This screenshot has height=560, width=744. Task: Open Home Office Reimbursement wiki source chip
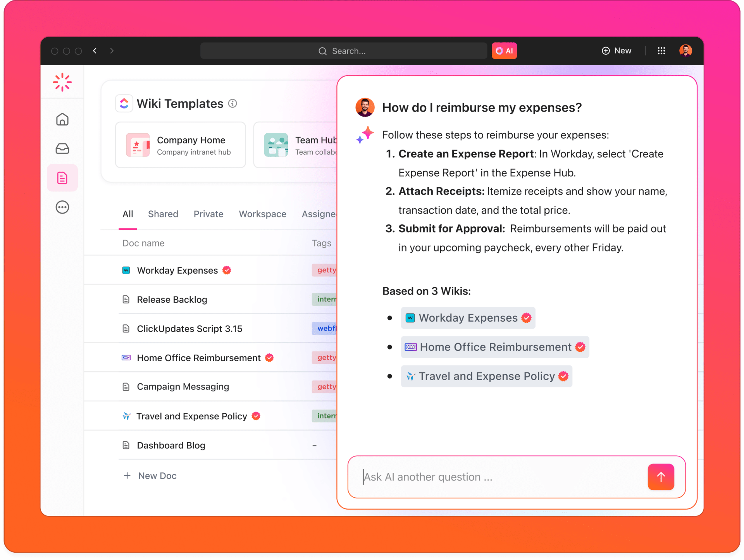[x=495, y=347]
